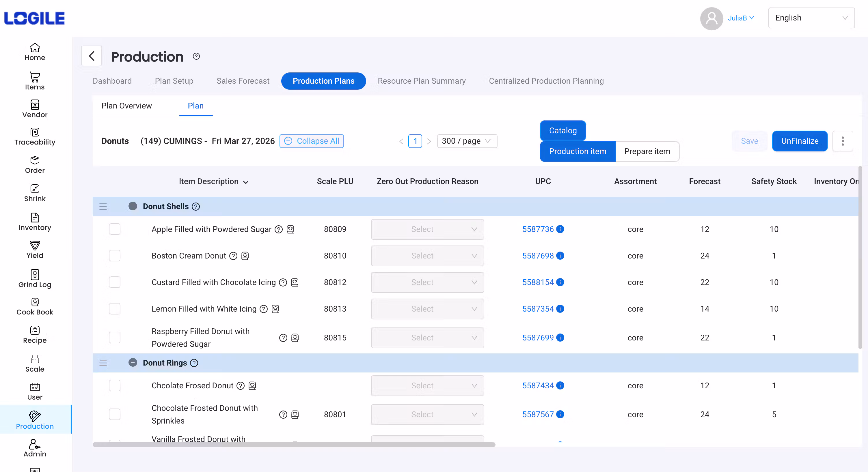Open the 300 / page size dropdown
Screen dimensions: 868x472
pos(467,141)
